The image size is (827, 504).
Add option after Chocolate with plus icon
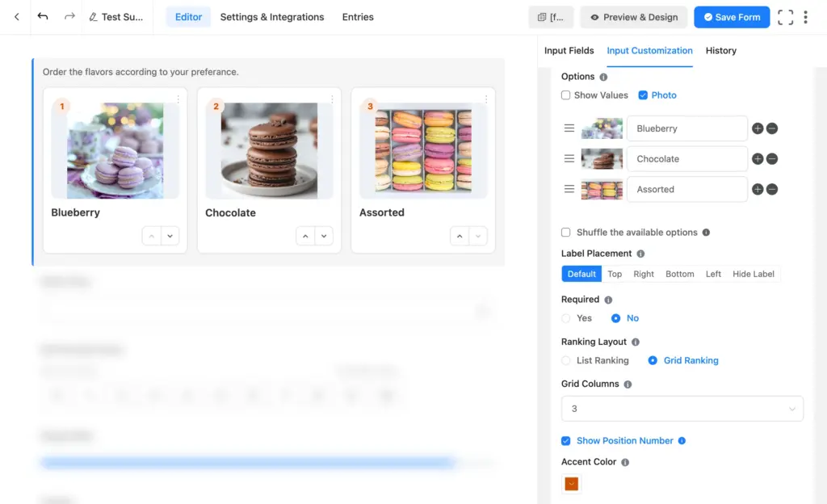point(758,158)
